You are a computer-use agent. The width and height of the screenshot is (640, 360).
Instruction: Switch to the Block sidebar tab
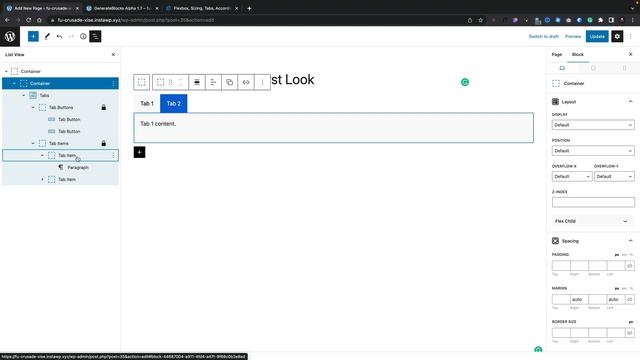pos(578,54)
